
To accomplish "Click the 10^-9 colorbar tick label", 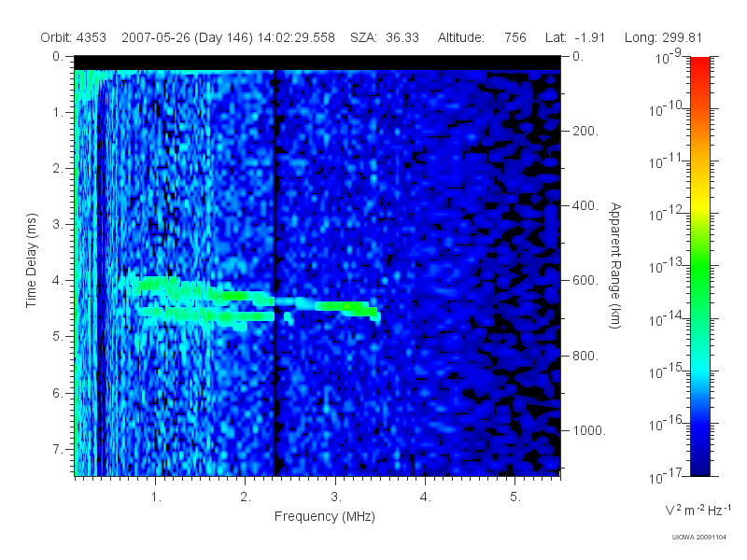I will [x=668, y=57].
